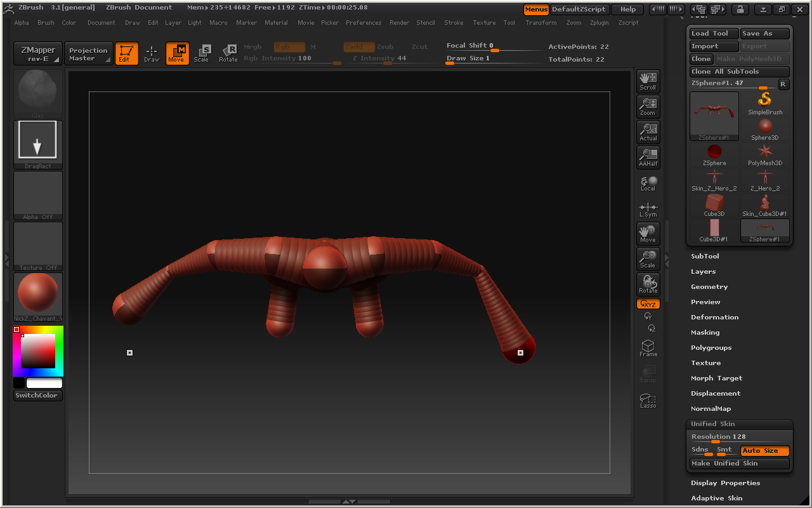Expand the Geometry section

point(709,287)
